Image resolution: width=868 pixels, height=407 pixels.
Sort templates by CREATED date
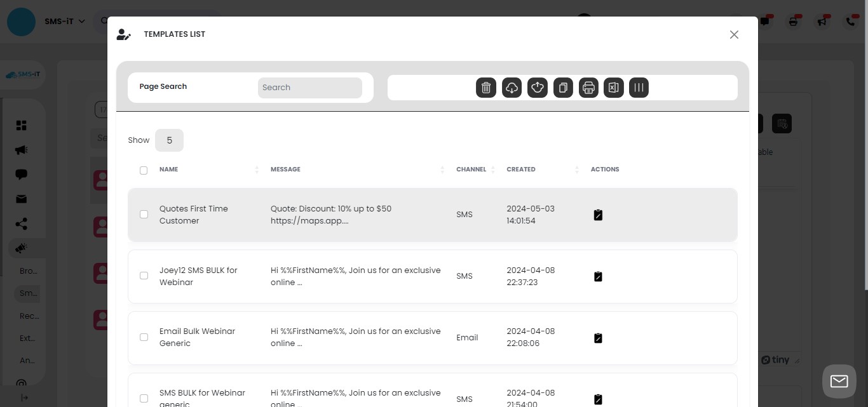click(x=577, y=170)
